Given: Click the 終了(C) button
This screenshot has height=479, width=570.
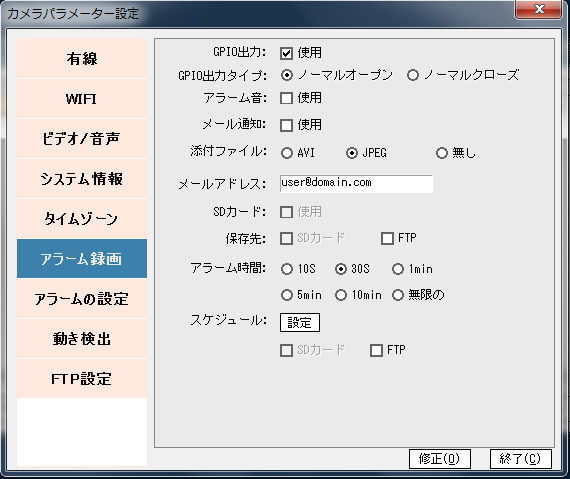Looking at the screenshot, I should pyautogui.click(x=521, y=459).
